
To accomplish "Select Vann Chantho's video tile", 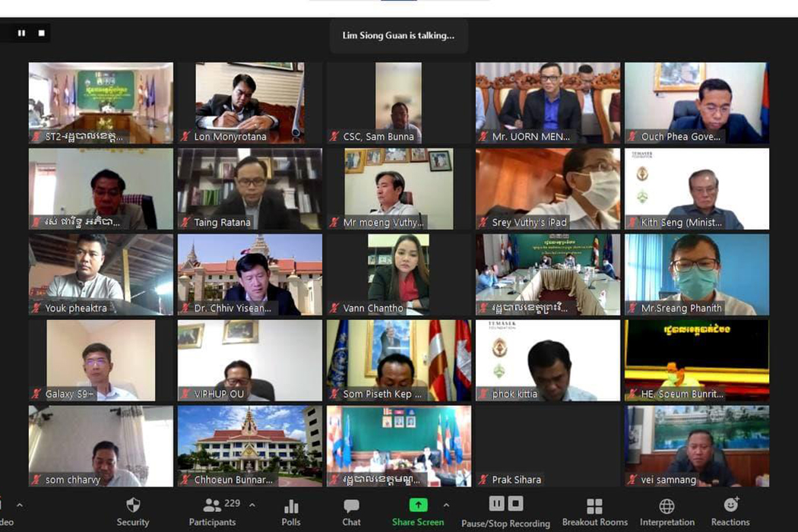I will (398, 274).
